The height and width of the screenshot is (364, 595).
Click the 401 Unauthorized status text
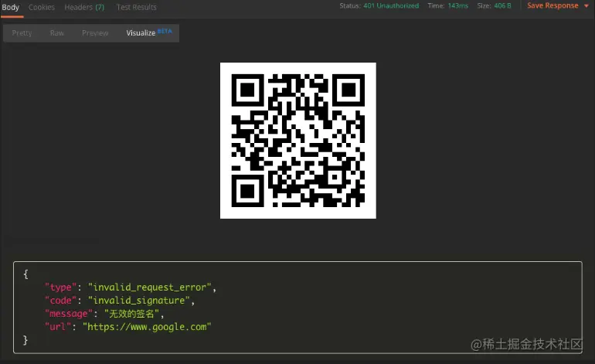tap(391, 5)
